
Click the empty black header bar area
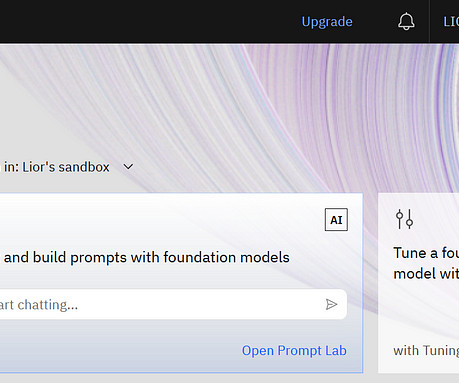[150, 22]
